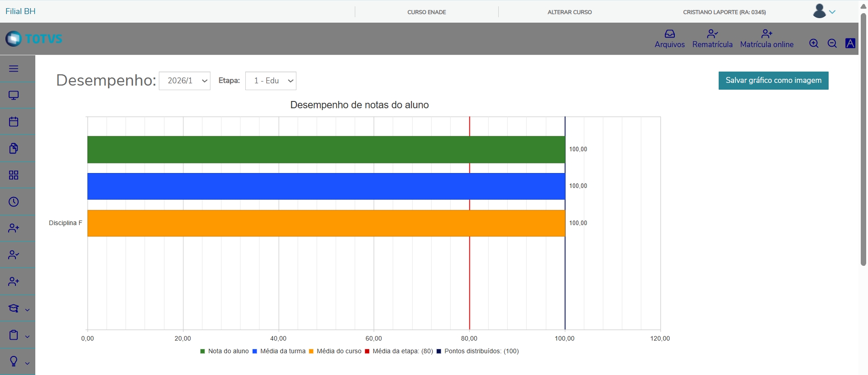868x375 pixels.
Task: Open the calendar icon in sidebar
Action: pos(14,121)
